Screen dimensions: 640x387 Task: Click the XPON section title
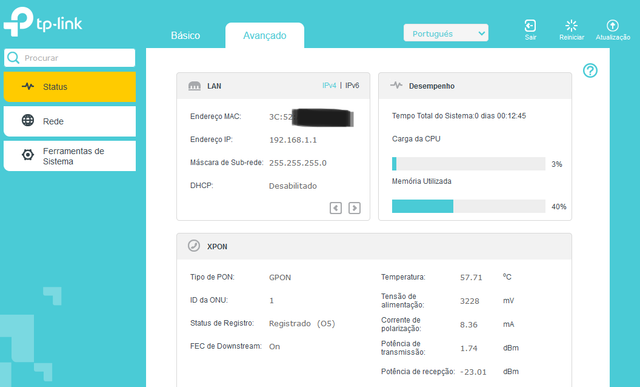217,247
